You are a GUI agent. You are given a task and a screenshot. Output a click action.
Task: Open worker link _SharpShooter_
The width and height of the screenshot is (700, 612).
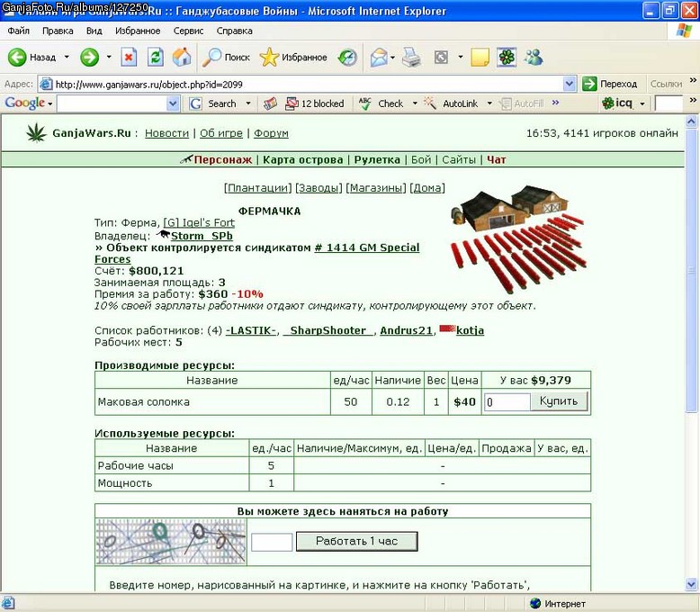pyautogui.click(x=328, y=330)
